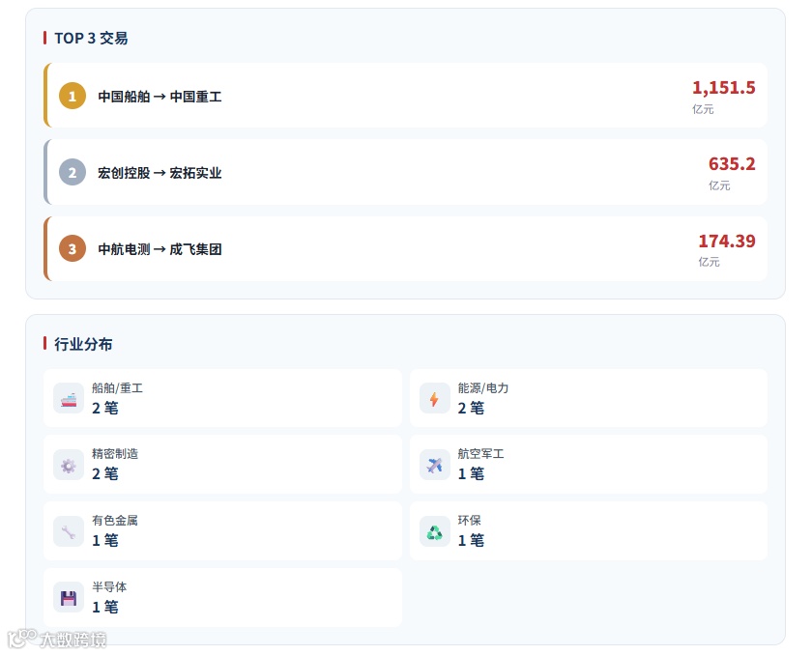Click the 2 笔 count under 精密制造

coord(105,474)
